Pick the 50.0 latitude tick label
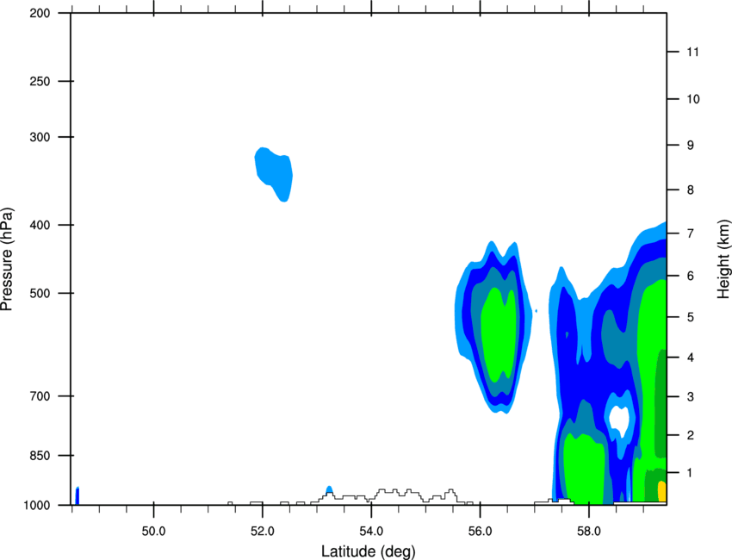The image size is (732, 560). tap(153, 532)
